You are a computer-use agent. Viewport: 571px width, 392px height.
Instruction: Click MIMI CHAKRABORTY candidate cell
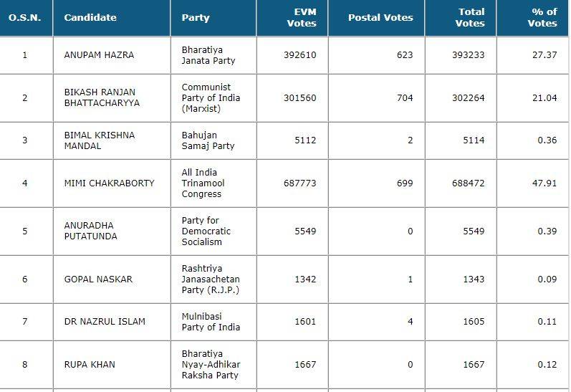[x=109, y=183]
